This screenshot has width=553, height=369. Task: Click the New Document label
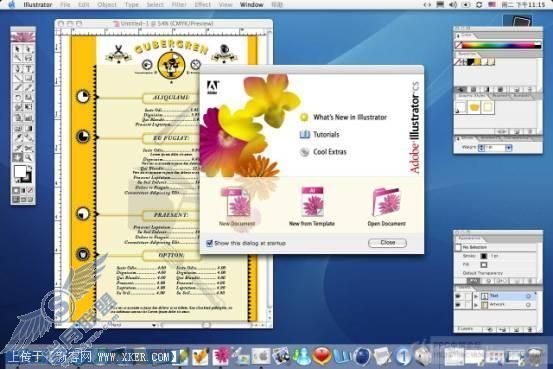pyautogui.click(x=237, y=224)
